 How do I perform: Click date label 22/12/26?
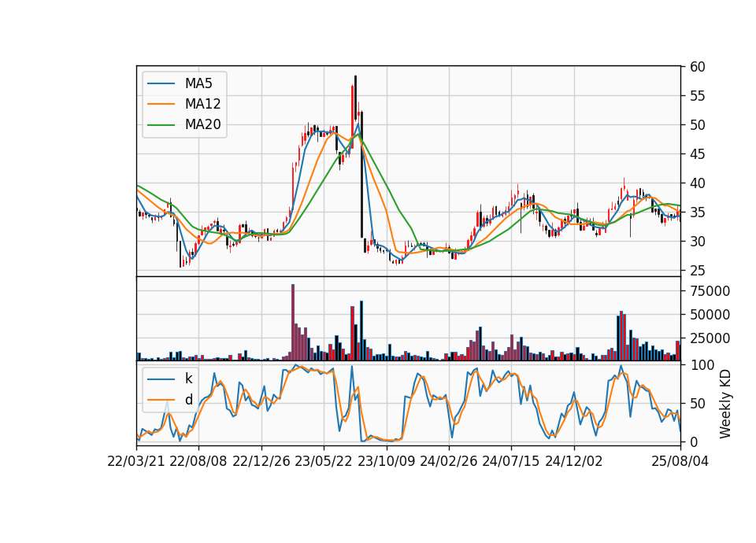(x=261, y=461)
